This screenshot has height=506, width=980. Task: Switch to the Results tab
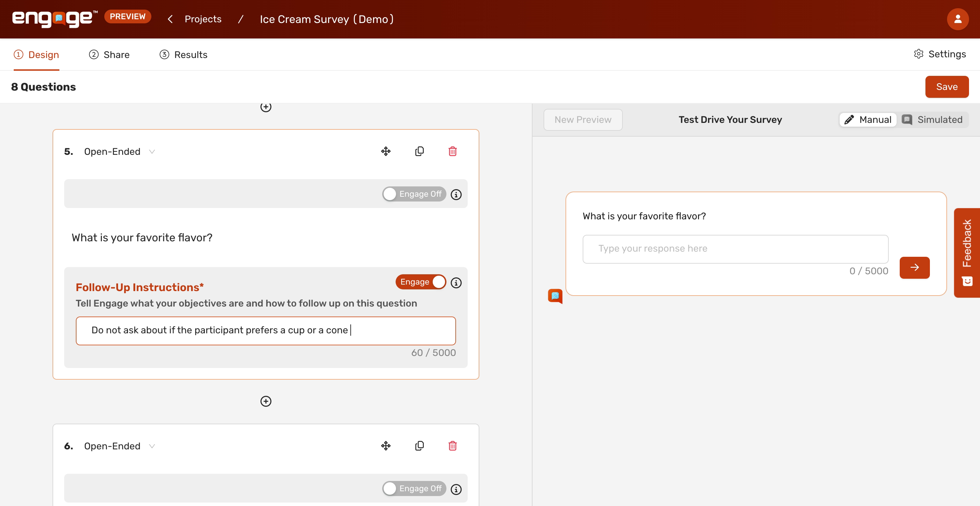click(183, 55)
